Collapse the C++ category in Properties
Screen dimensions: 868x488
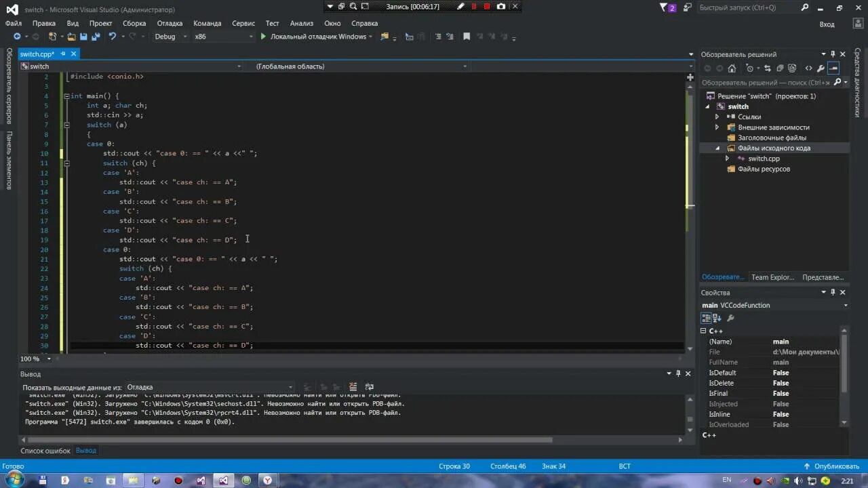[704, 331]
